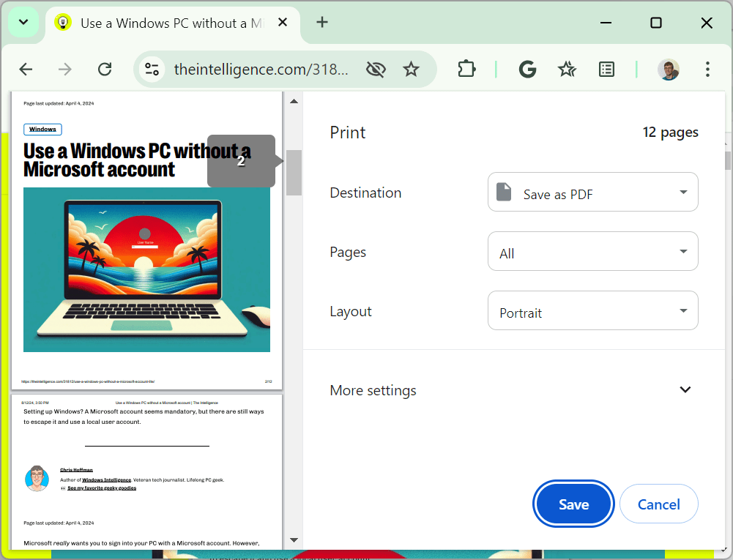Click the Google G toolbar icon

(527, 70)
